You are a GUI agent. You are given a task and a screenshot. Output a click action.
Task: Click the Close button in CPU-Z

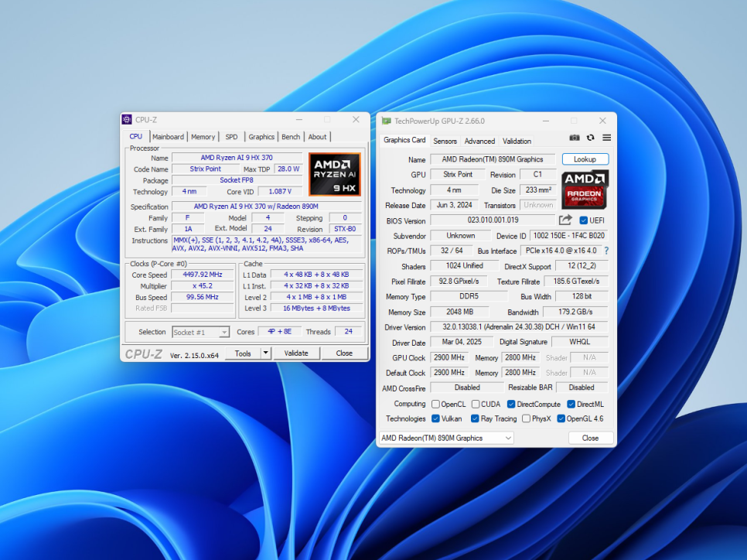(x=344, y=353)
